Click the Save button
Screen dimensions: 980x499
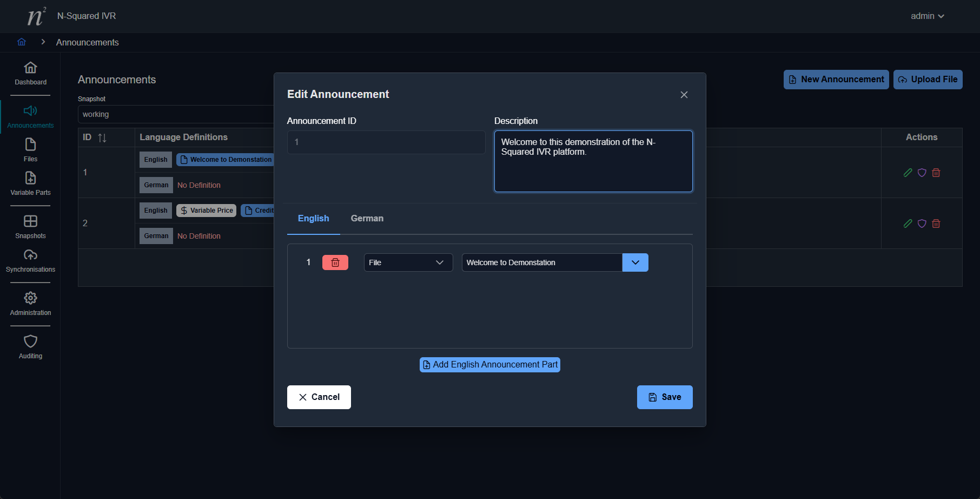[664, 397]
